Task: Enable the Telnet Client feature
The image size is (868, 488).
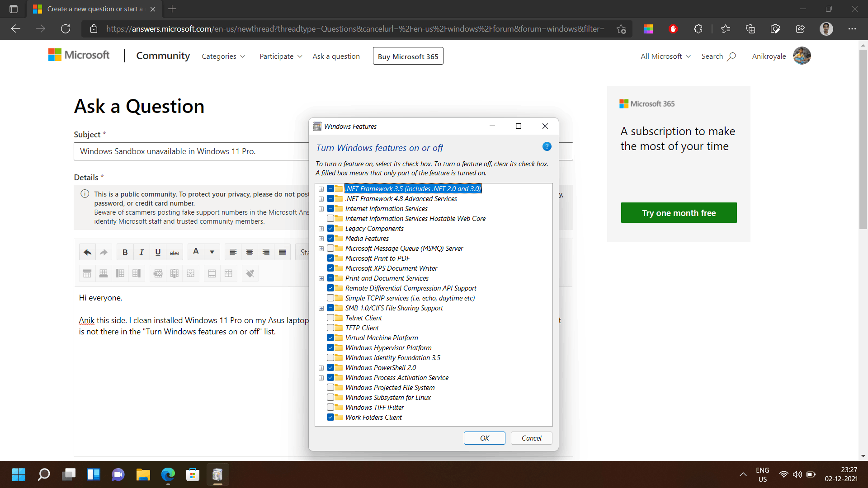Action: [x=330, y=318]
